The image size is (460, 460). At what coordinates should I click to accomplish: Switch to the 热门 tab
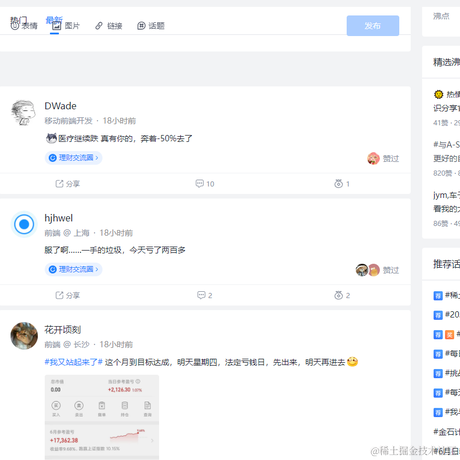click(x=18, y=20)
